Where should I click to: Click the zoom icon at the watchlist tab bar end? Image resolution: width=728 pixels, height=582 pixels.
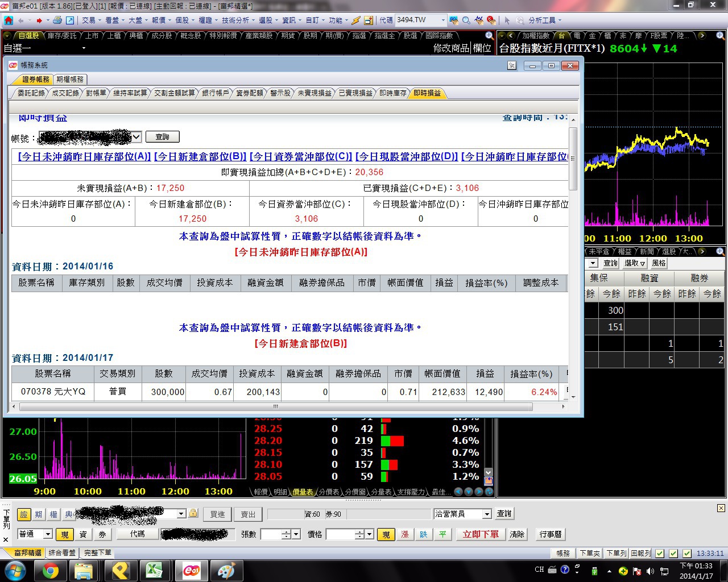point(489,35)
